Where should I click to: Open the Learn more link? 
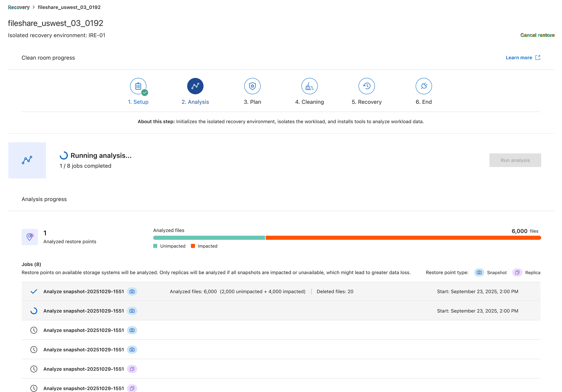[519, 58]
